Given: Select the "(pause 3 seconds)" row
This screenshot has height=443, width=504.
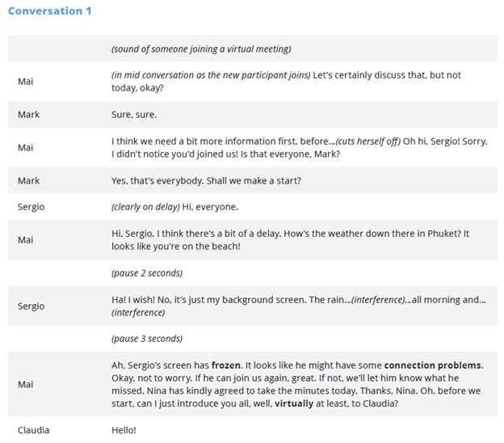Looking at the screenshot, I should coord(146,339).
